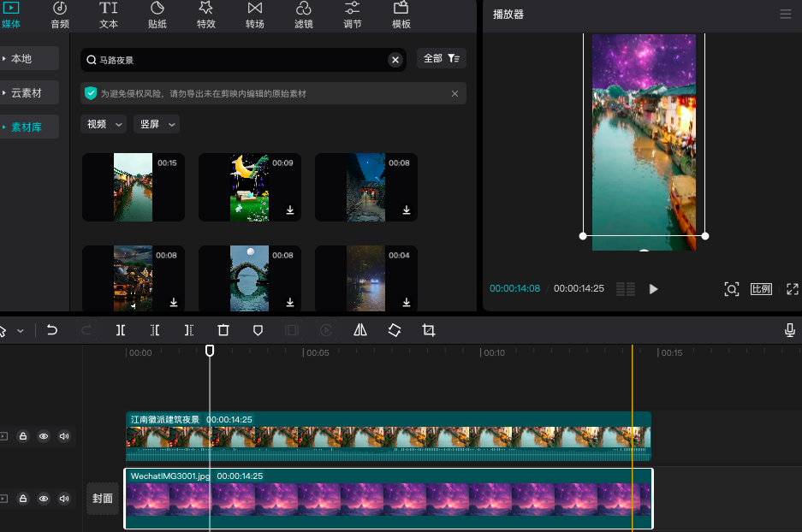The image size is (802, 532).
Task: Rotate the selected clip
Action: (x=395, y=330)
